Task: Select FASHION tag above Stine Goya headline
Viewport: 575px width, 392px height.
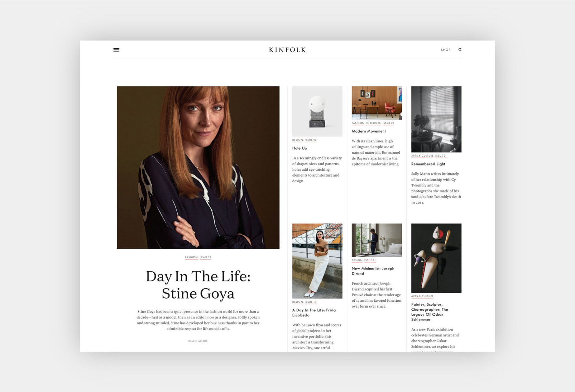Action: point(191,257)
